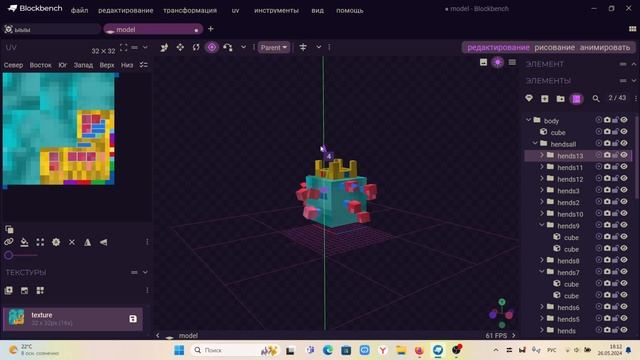
Task: Click the mesh icon in Elements toolbar
Action: [x=529, y=98]
